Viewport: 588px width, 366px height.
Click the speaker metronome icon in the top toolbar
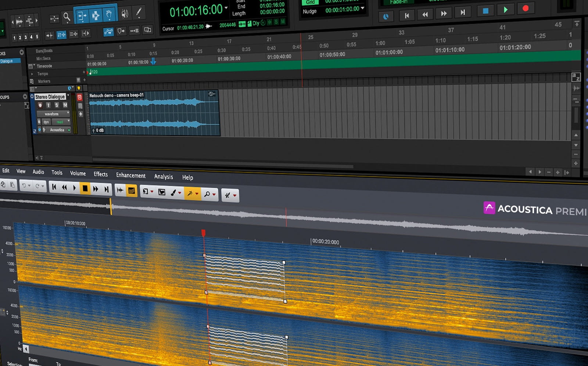pos(125,14)
